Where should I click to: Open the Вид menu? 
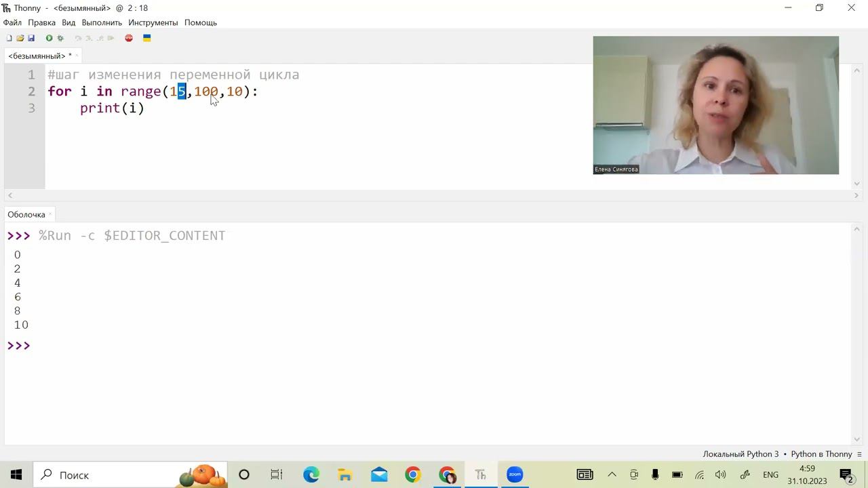(x=68, y=22)
